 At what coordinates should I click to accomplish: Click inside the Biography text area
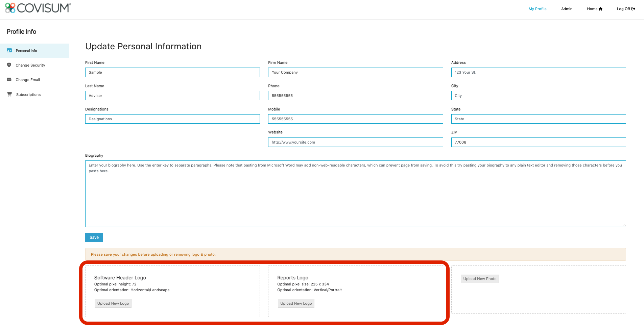(355, 196)
